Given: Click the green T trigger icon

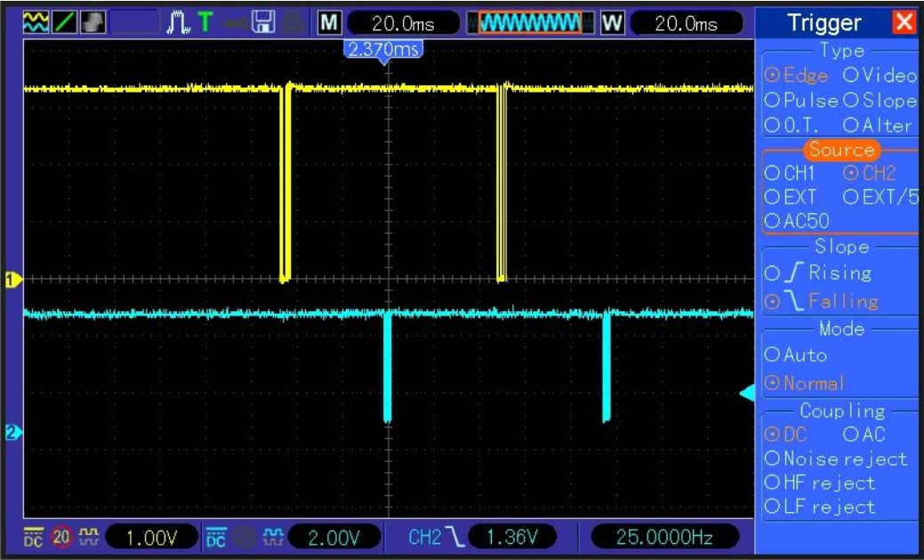Looking at the screenshot, I should click(x=205, y=22).
